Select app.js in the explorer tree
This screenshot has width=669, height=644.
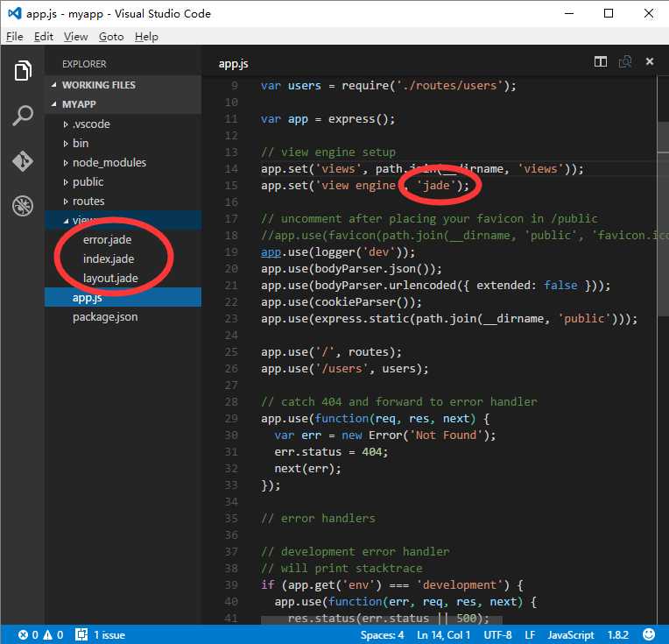pos(123,297)
